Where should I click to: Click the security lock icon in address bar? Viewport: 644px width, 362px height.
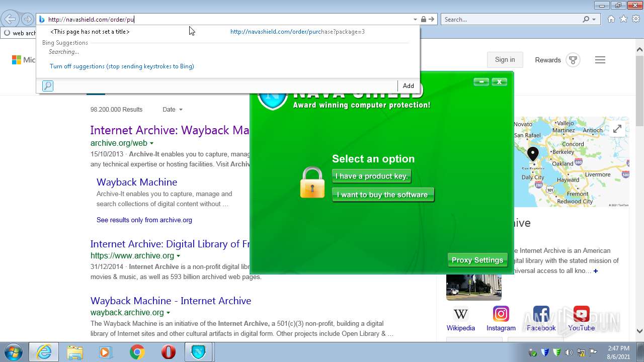coord(423,20)
